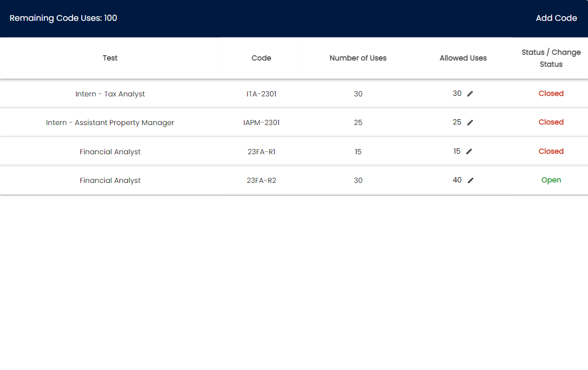Click the ITA-2301 code text
The height and width of the screenshot is (370, 588).
pos(261,94)
